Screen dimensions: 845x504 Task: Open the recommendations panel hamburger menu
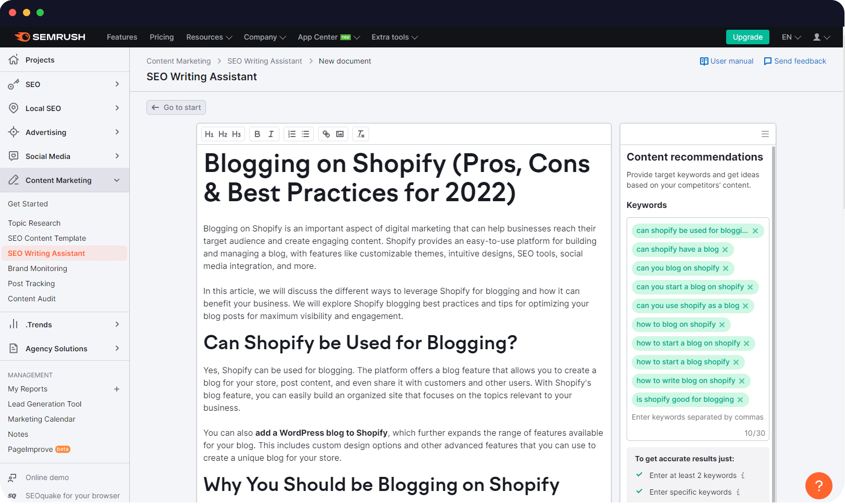click(x=765, y=134)
